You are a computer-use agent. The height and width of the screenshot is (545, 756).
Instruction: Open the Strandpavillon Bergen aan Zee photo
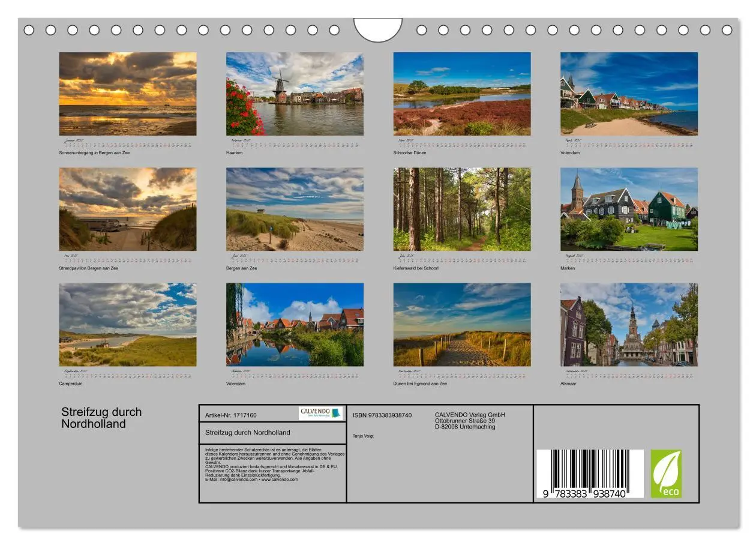[128, 209]
